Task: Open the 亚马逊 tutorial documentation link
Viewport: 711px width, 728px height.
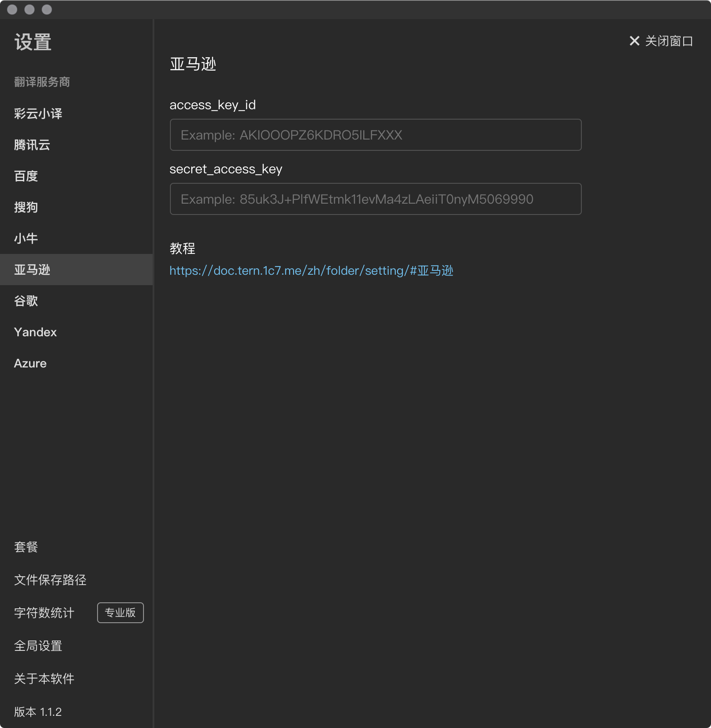Action: pos(311,271)
